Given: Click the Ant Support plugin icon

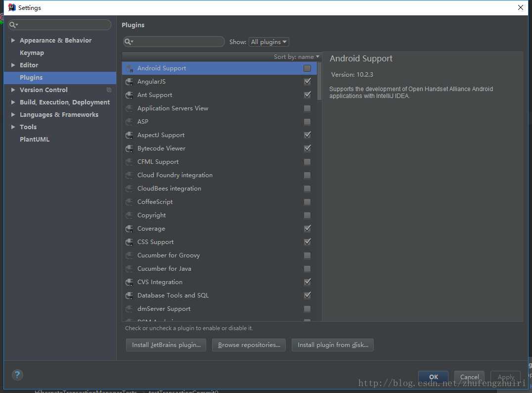Looking at the screenshot, I should pos(129,95).
